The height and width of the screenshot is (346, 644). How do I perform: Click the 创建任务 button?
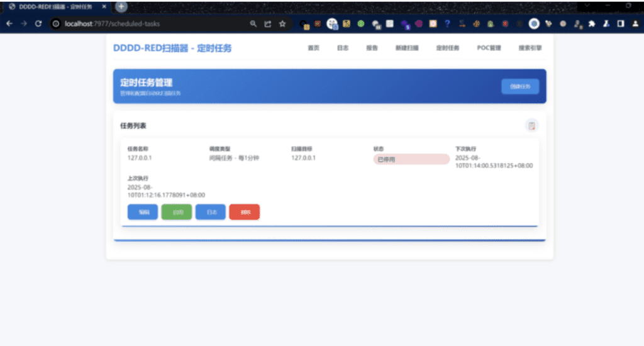(x=520, y=86)
